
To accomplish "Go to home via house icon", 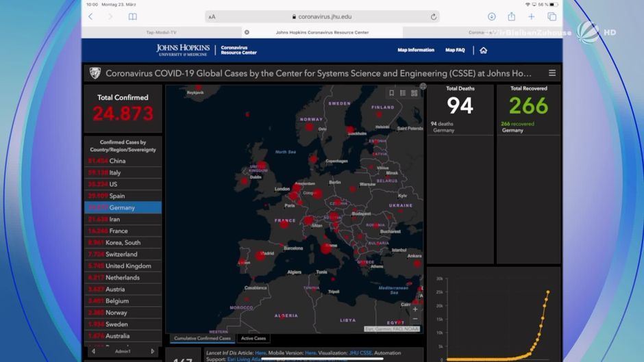I will point(484,50).
